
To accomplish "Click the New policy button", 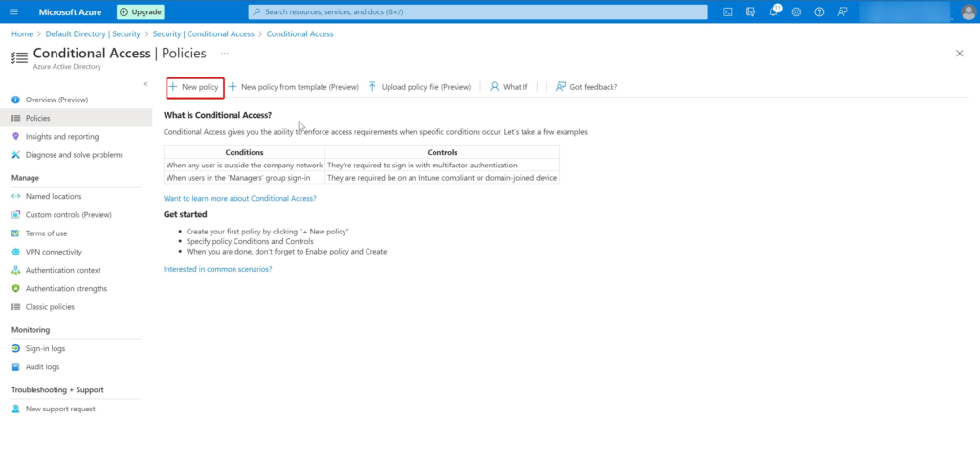I will click(x=195, y=87).
